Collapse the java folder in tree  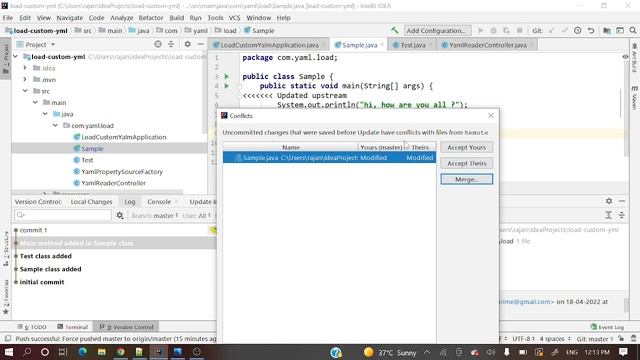pyautogui.click(x=45, y=114)
